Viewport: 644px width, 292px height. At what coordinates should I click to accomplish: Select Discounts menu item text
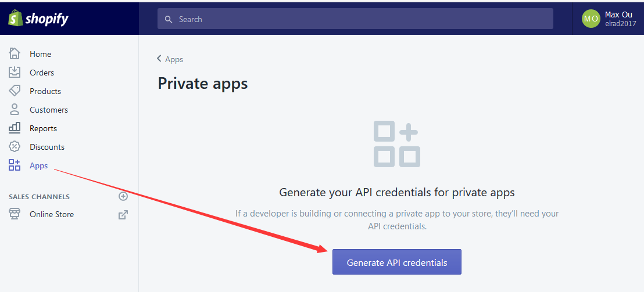pyautogui.click(x=47, y=147)
